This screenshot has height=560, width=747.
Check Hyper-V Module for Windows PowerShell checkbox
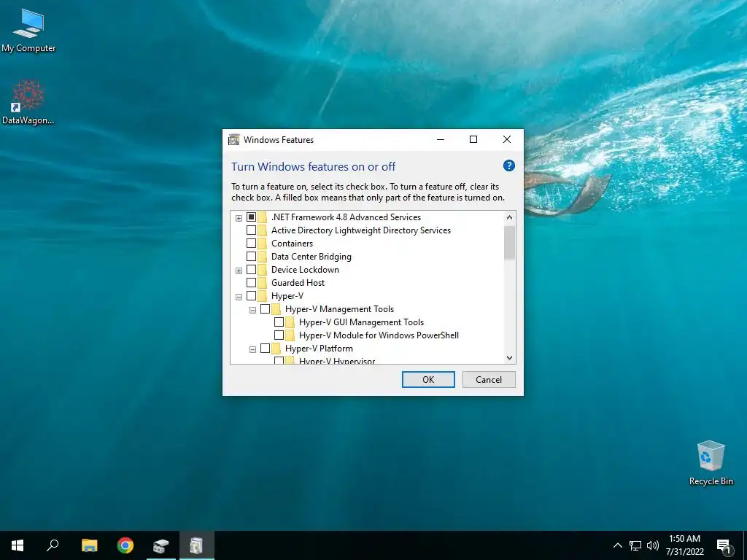click(279, 335)
